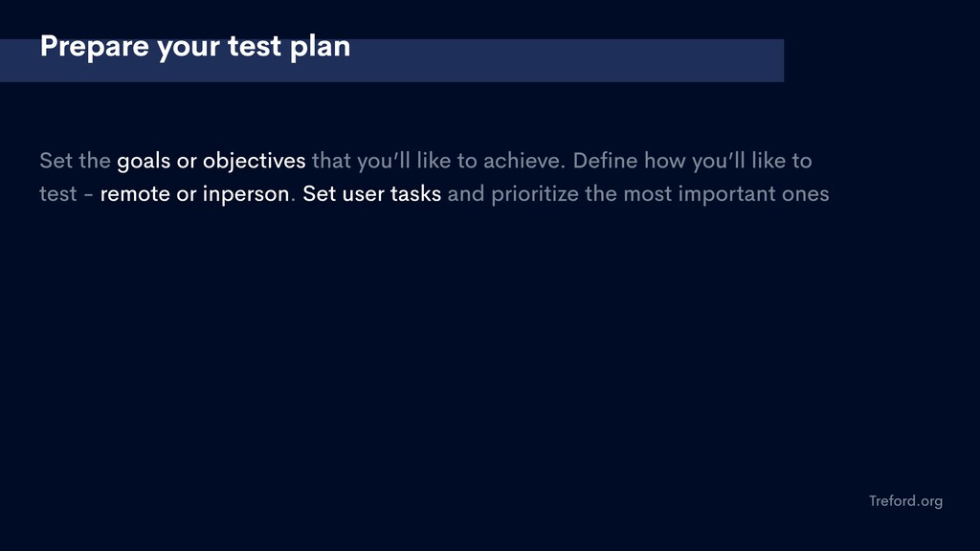The width and height of the screenshot is (980, 551).
Task: Click the word 'how' after Define
Action: [665, 161]
